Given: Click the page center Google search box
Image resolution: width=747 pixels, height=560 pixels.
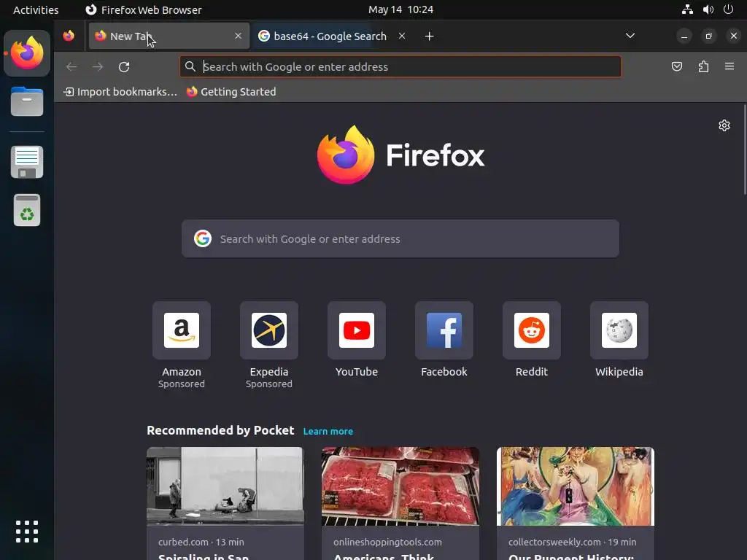Looking at the screenshot, I should (x=400, y=238).
